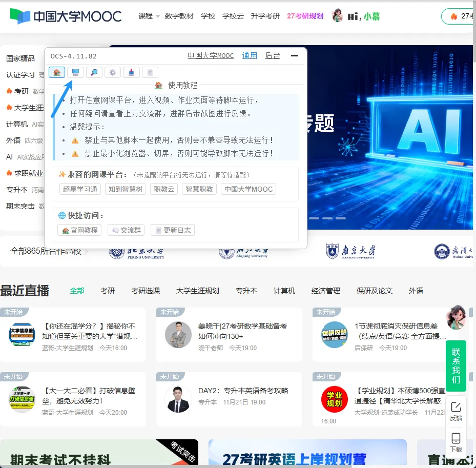Screen dimensions: 476x468
Task: Switch to 后台 mode in OCS panel
Action: tap(273, 55)
